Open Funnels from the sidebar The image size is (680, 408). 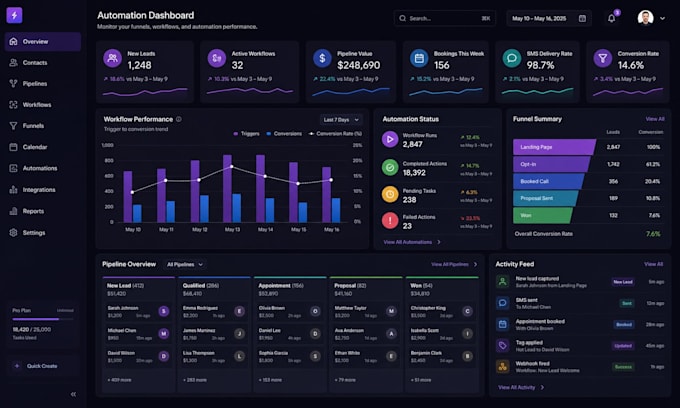42,126
